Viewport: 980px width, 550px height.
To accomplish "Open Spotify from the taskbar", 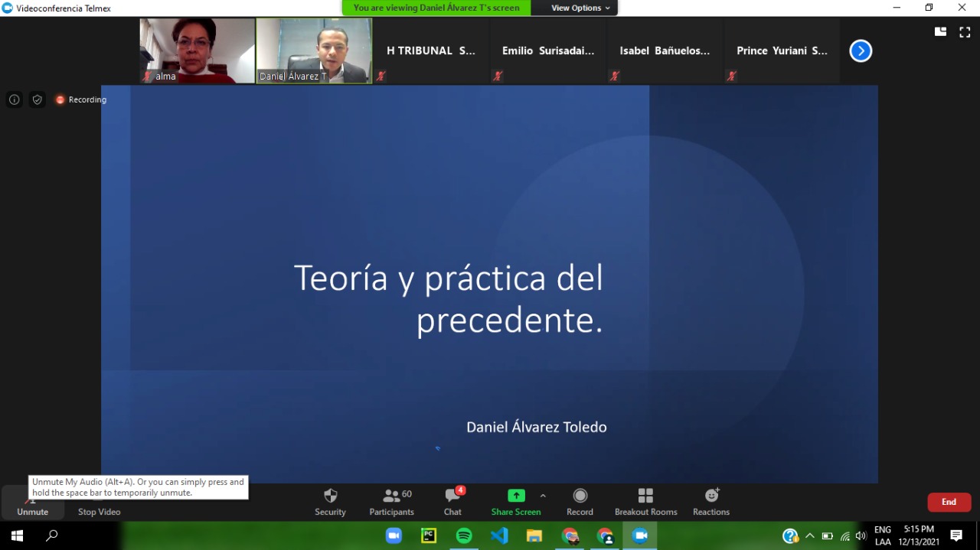I will [464, 535].
